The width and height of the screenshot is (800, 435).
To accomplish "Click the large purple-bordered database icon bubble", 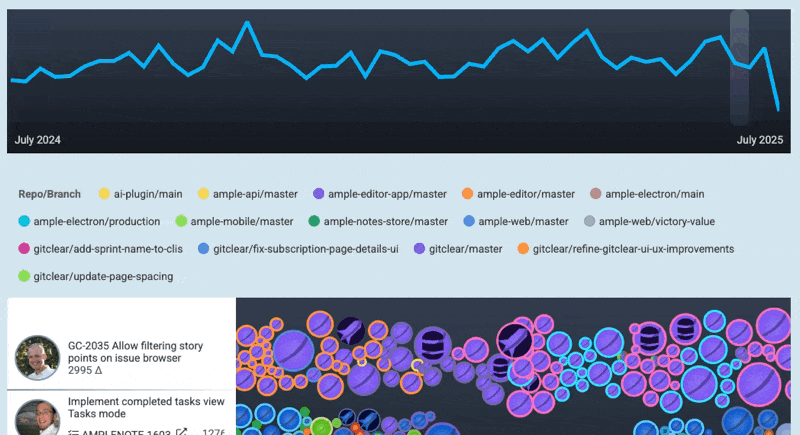I will pyautogui.click(x=433, y=344).
